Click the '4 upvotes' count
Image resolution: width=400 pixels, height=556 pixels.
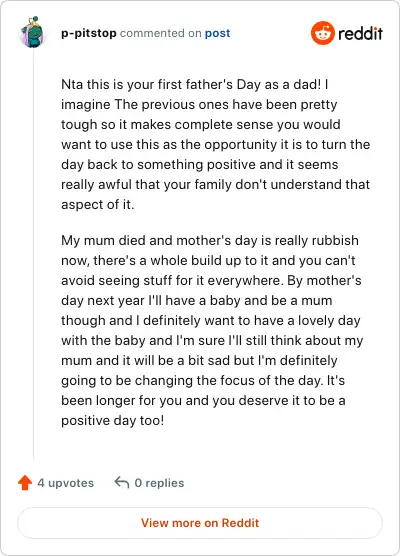click(x=66, y=483)
